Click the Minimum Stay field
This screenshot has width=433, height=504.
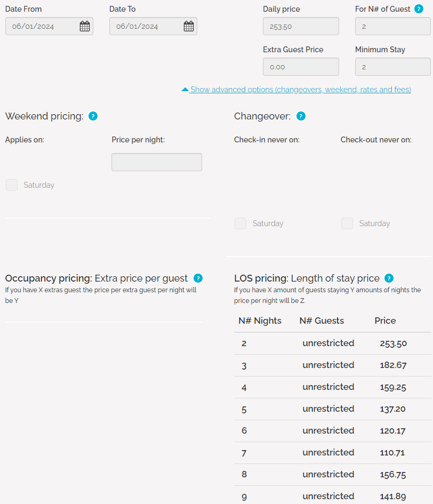point(392,67)
